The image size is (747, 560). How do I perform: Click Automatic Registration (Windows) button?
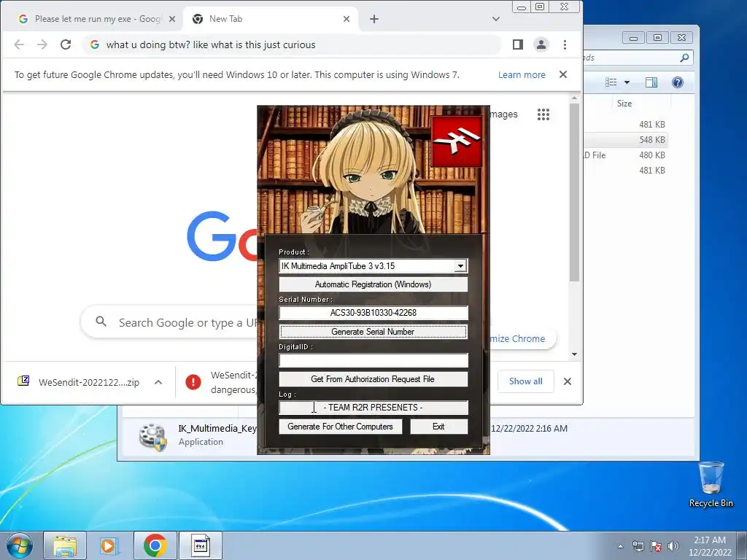click(373, 284)
